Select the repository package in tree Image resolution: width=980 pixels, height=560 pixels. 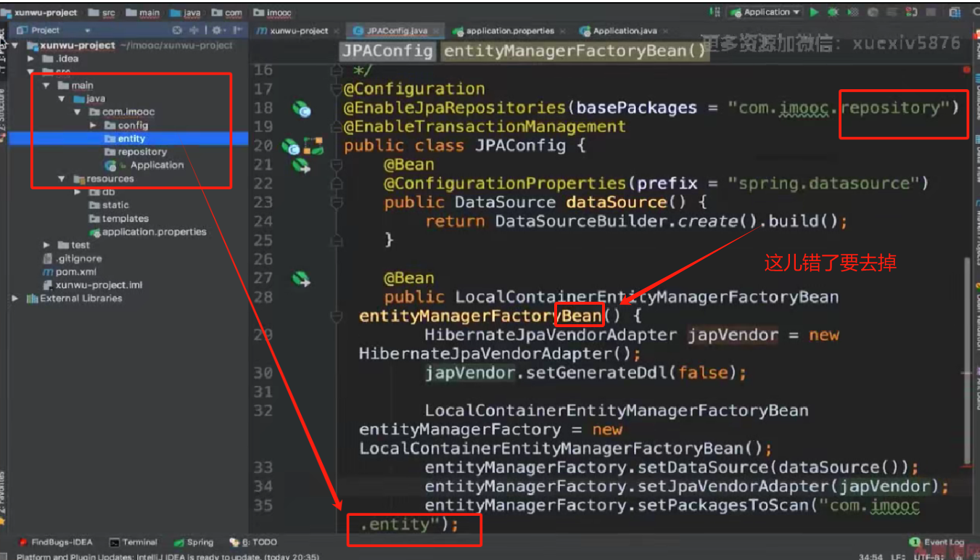(x=135, y=152)
